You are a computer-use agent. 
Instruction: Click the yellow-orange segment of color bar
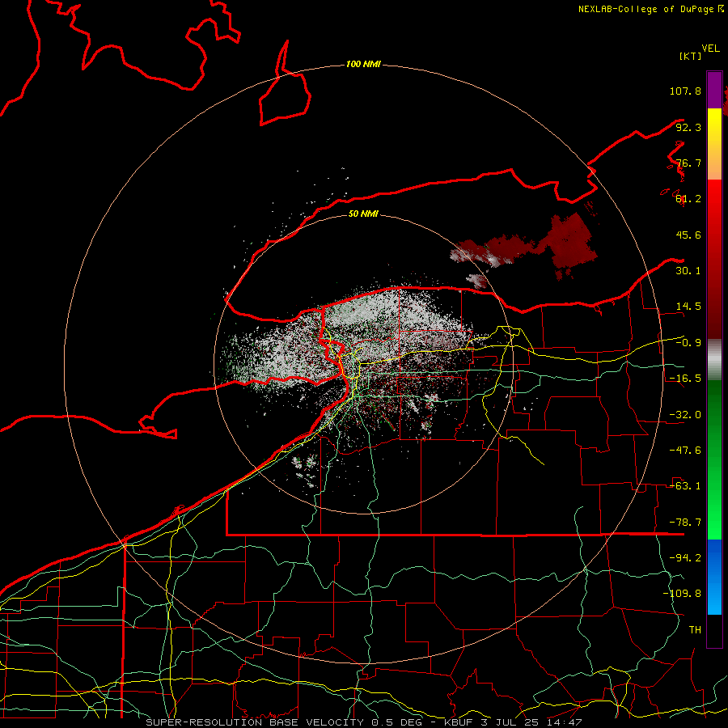(714, 144)
